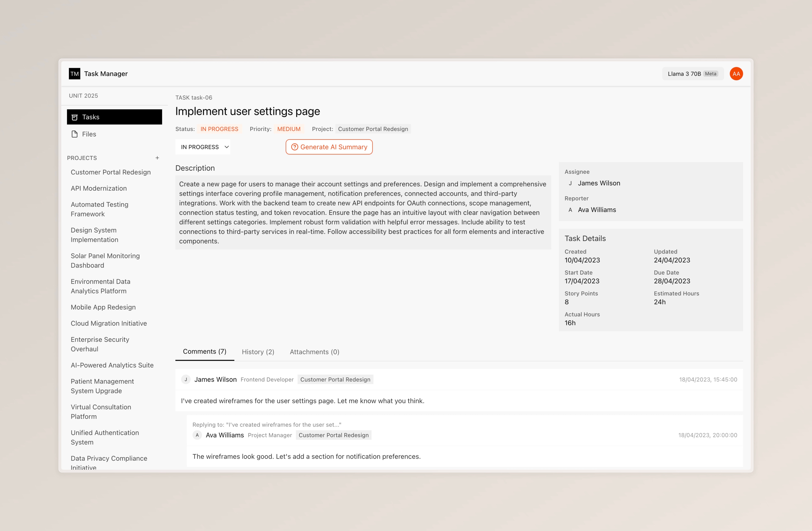Click the Meta badge next to model name
The width and height of the screenshot is (812, 531).
[710, 74]
